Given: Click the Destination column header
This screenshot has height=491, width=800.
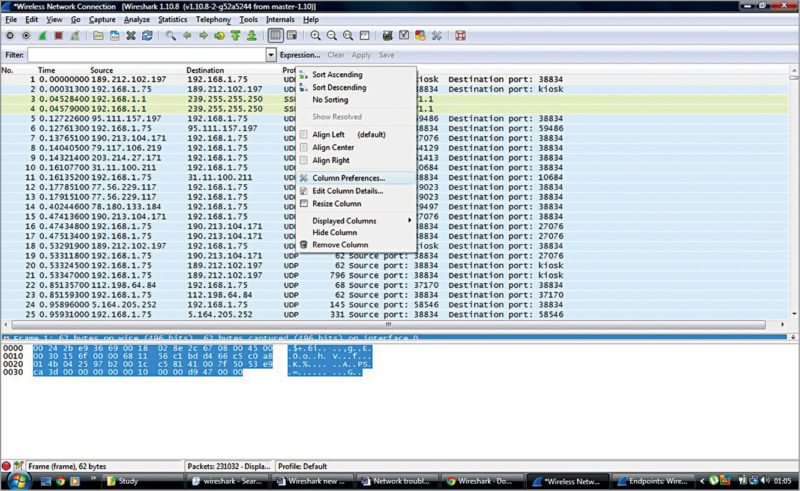Looking at the screenshot, I should click(205, 70).
